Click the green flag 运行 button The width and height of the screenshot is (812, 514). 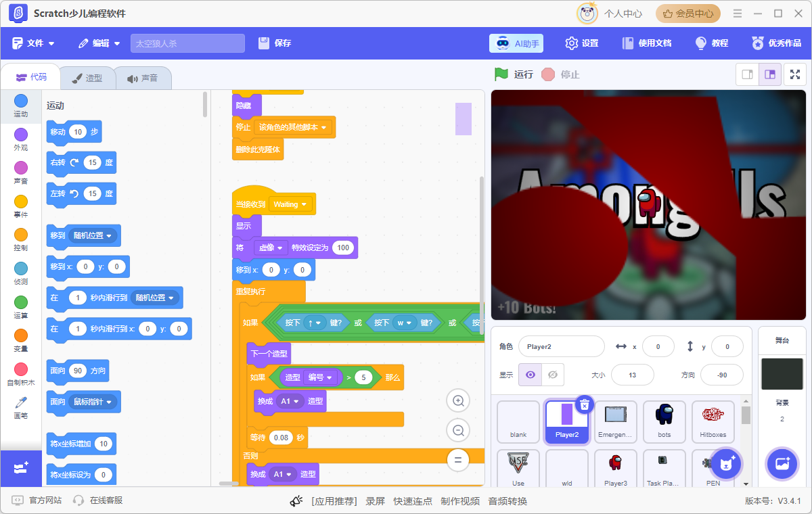pyautogui.click(x=514, y=74)
